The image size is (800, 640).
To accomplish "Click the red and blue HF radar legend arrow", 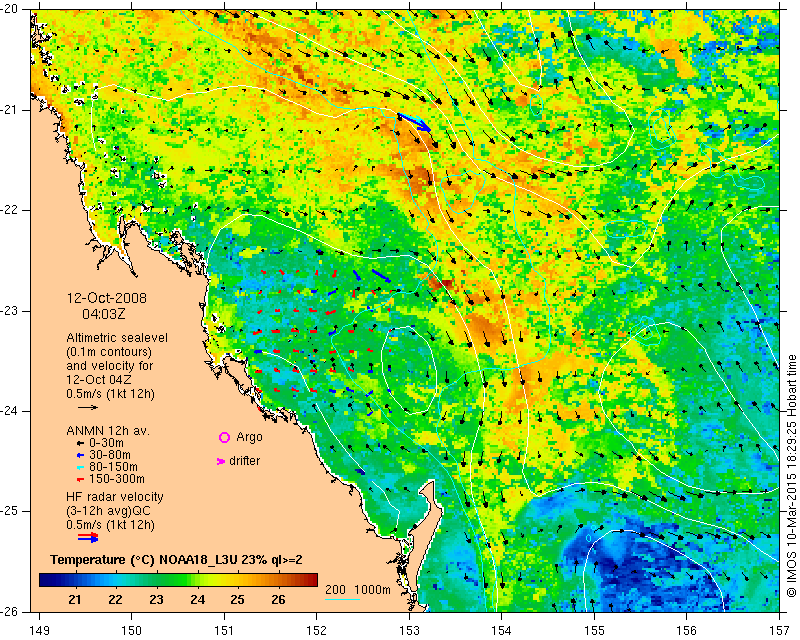I will [88, 538].
